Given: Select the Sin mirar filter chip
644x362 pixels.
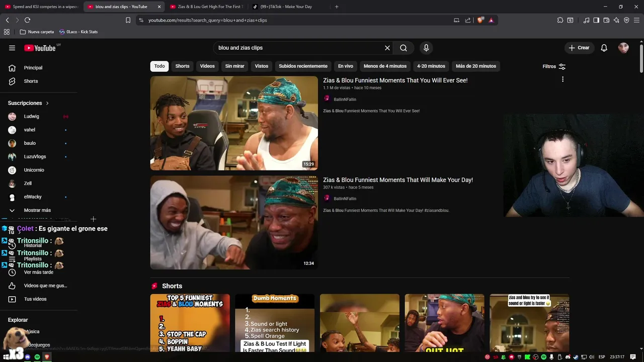Looking at the screenshot, I should 234,66.
